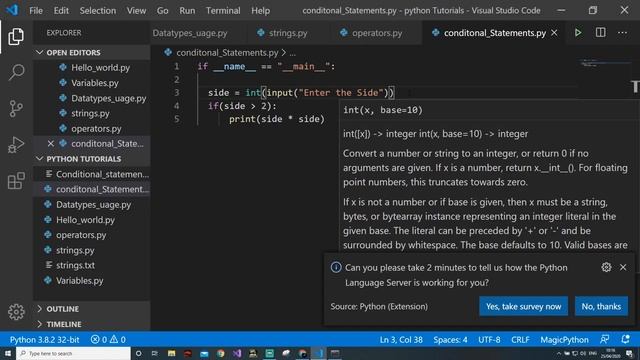Click the Windows Start button
640x360 pixels.
click(x=8, y=353)
